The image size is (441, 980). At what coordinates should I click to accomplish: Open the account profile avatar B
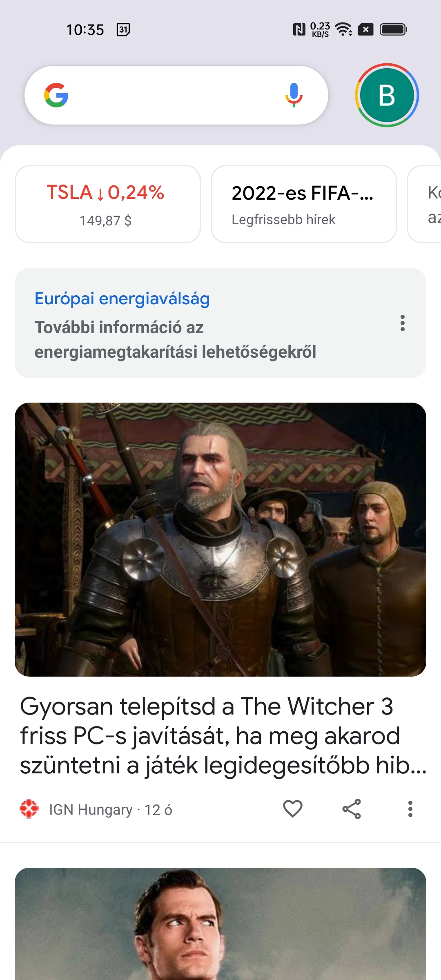tap(387, 95)
